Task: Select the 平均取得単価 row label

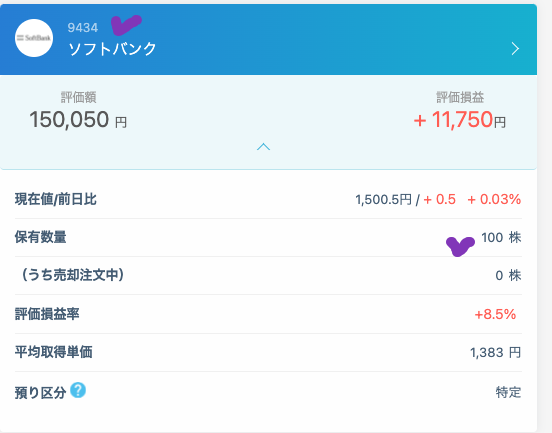Action: [x=54, y=352]
